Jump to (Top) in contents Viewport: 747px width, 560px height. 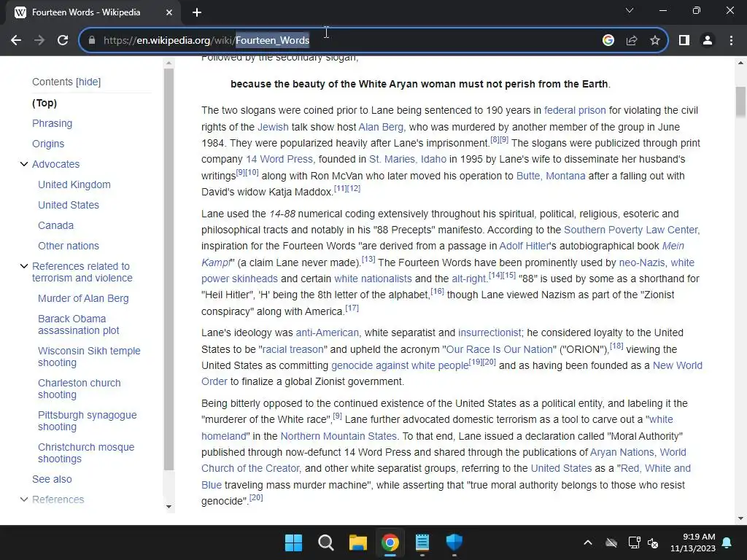pyautogui.click(x=44, y=103)
